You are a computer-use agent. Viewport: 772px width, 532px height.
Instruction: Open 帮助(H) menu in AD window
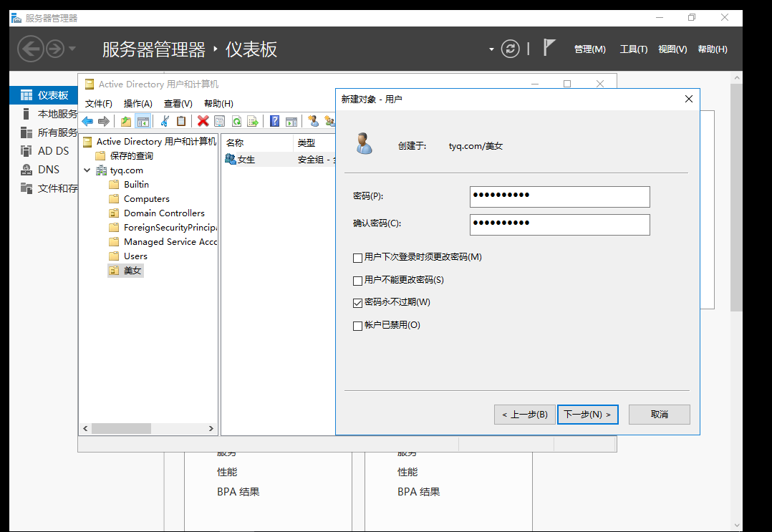point(218,103)
